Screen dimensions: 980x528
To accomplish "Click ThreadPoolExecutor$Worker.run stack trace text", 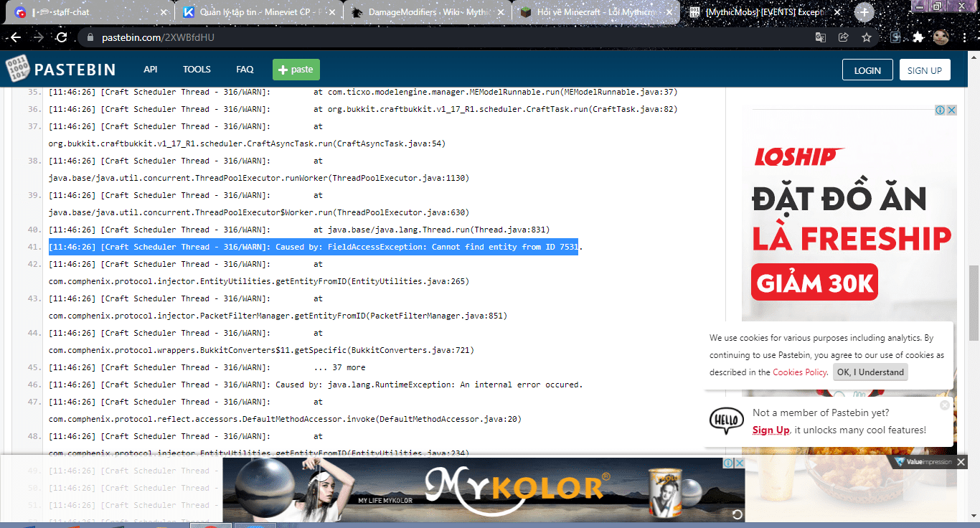I will tap(259, 212).
